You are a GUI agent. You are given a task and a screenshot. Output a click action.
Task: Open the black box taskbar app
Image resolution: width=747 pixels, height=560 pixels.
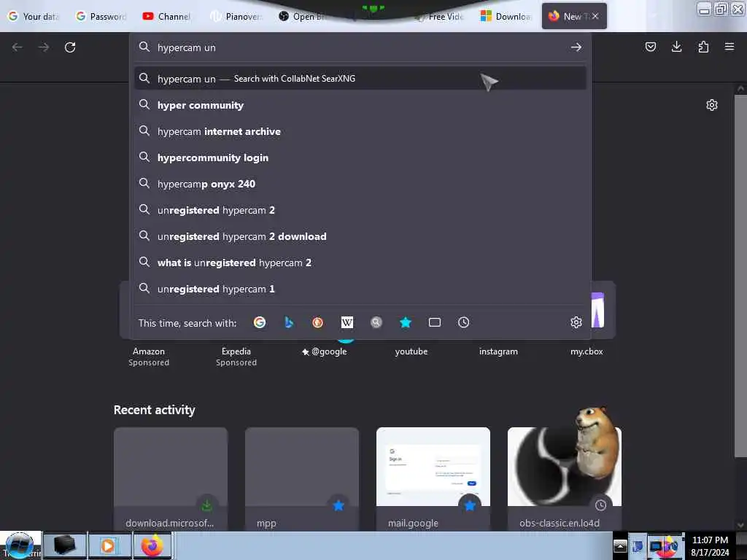(x=64, y=545)
